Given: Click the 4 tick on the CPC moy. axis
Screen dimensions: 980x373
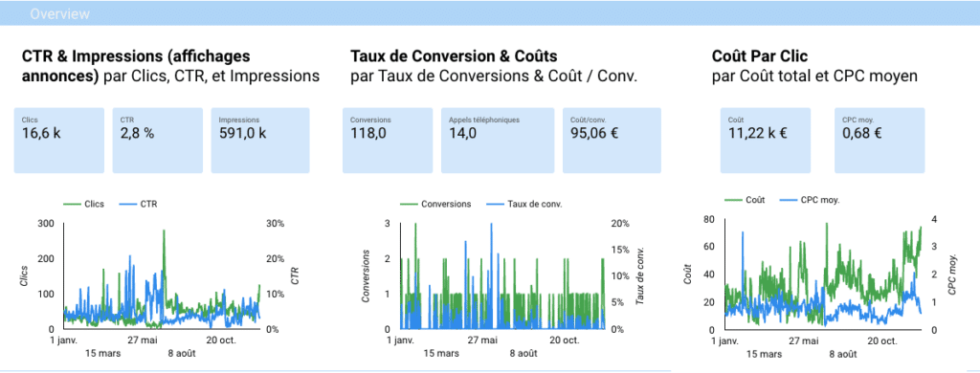Looking at the screenshot, I should [934, 219].
